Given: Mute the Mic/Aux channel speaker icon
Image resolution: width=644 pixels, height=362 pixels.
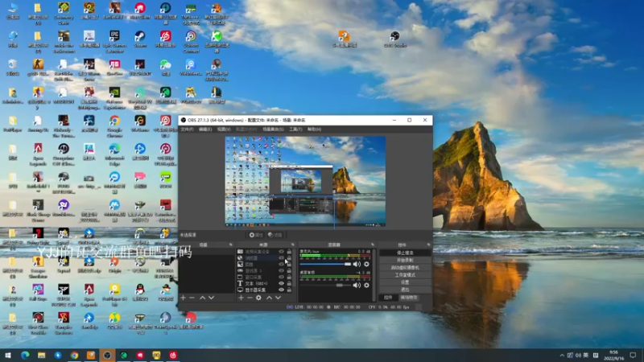Looking at the screenshot, I should click(357, 265).
